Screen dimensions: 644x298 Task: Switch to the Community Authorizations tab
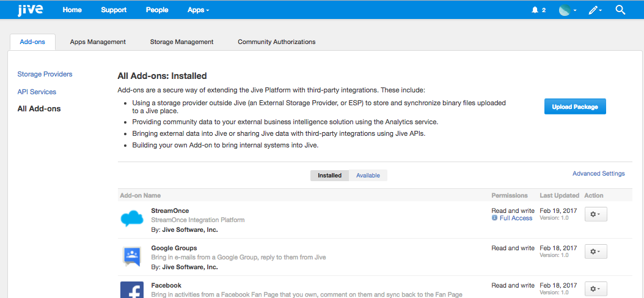pos(276,42)
